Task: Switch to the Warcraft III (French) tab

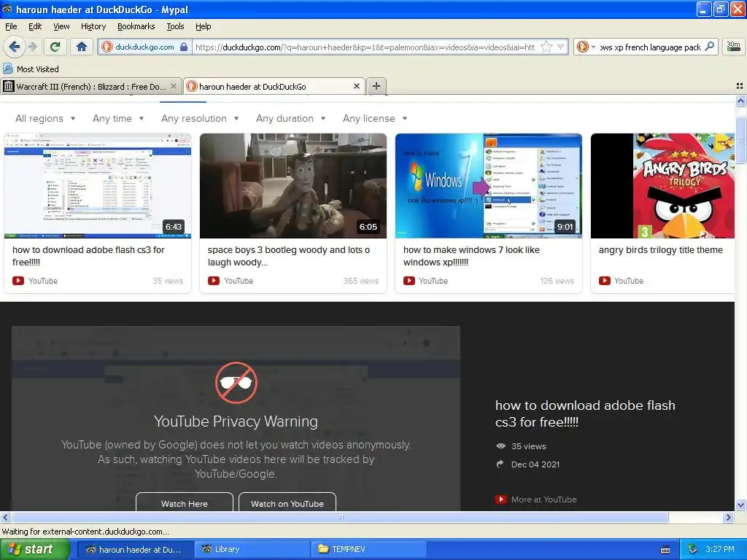Action: click(91, 87)
